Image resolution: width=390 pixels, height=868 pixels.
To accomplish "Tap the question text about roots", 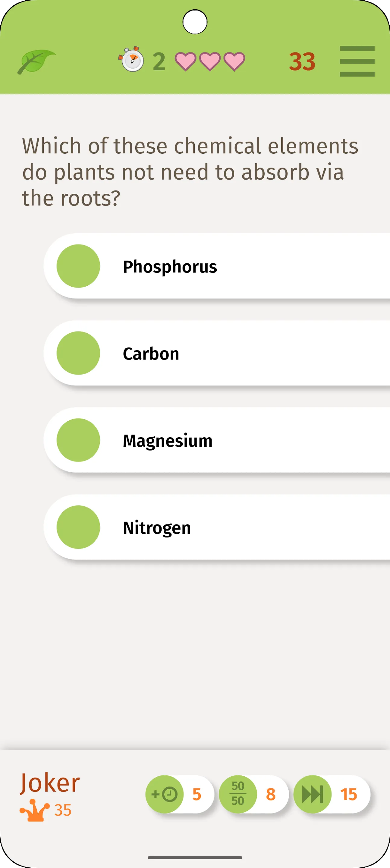I will pyautogui.click(x=190, y=172).
